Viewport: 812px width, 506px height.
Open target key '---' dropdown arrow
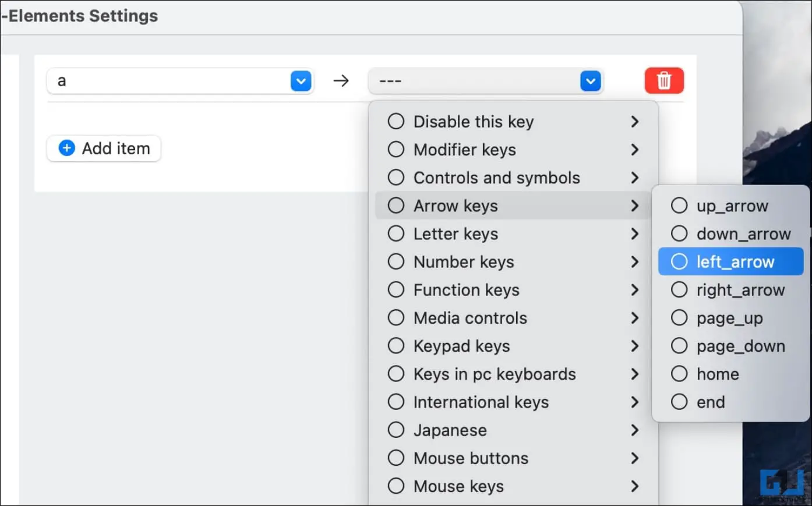pyautogui.click(x=591, y=81)
